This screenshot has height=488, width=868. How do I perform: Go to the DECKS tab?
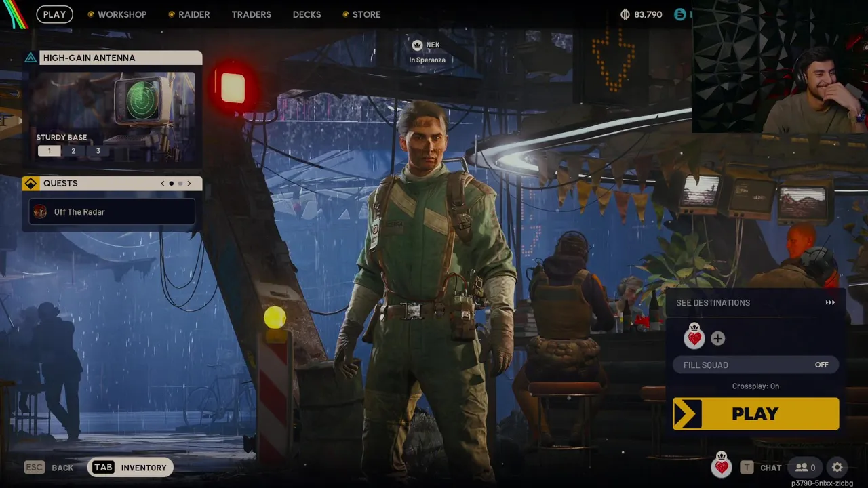point(307,14)
